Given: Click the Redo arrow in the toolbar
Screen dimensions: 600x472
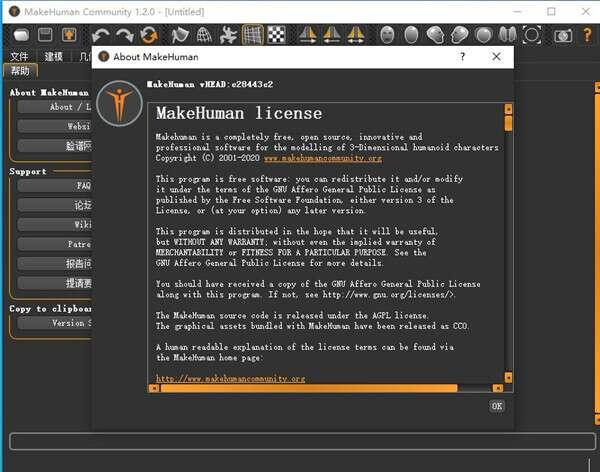Looking at the screenshot, I should pyautogui.click(x=124, y=35).
